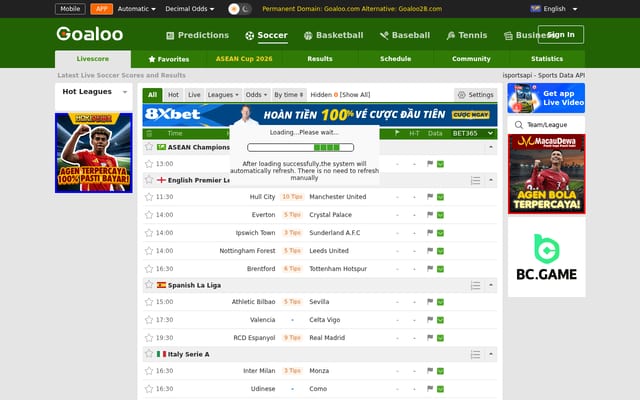Screen dimensions: 640x400
Task: Open the Decimal Odds dropdown
Action: pyautogui.click(x=189, y=9)
